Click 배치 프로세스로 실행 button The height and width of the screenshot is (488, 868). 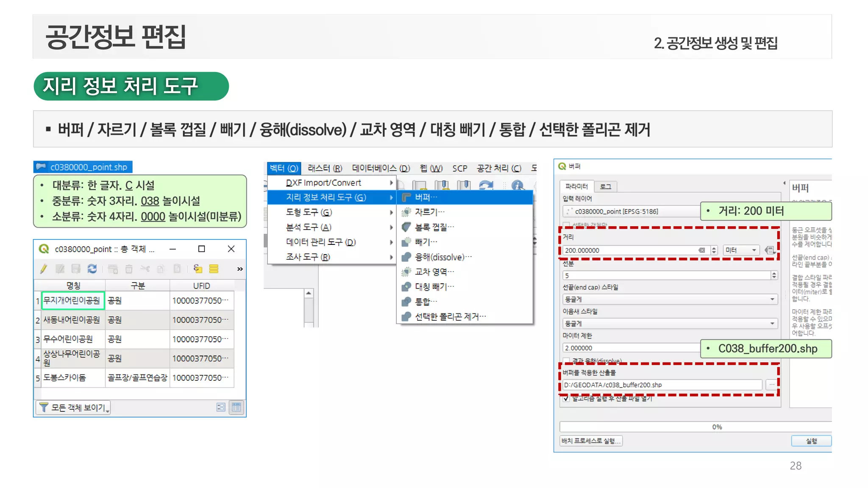(x=591, y=441)
